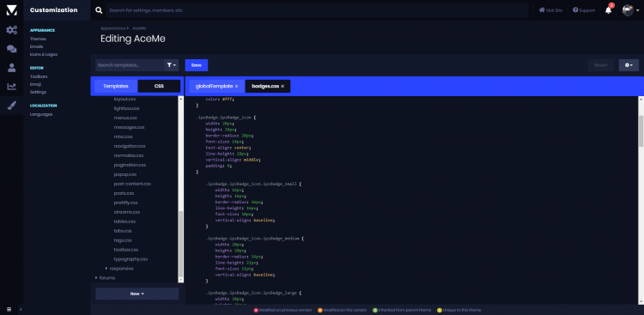Click the Visit Site link
The image size is (644, 315).
(550, 10)
